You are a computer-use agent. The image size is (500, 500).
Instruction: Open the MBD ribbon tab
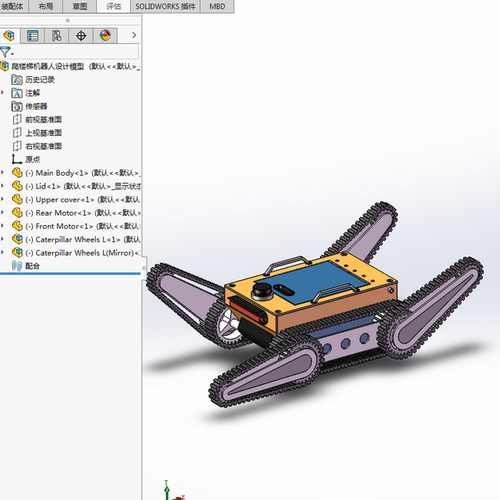[x=217, y=6]
